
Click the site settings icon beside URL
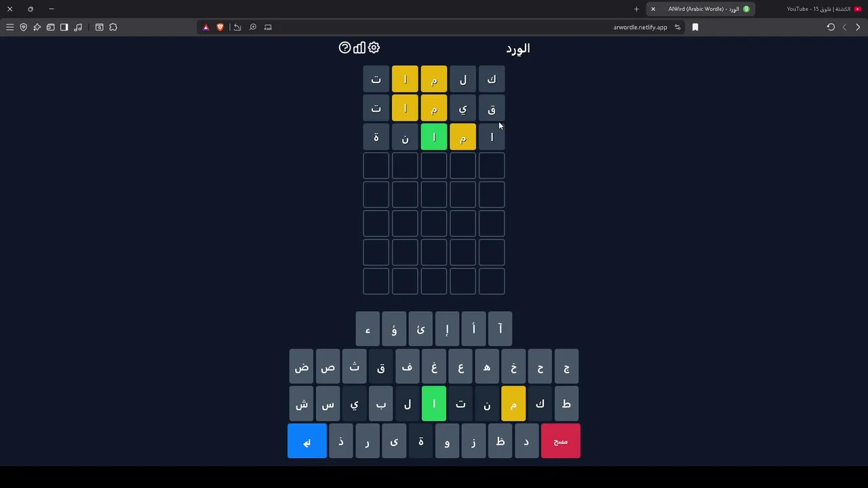click(677, 27)
